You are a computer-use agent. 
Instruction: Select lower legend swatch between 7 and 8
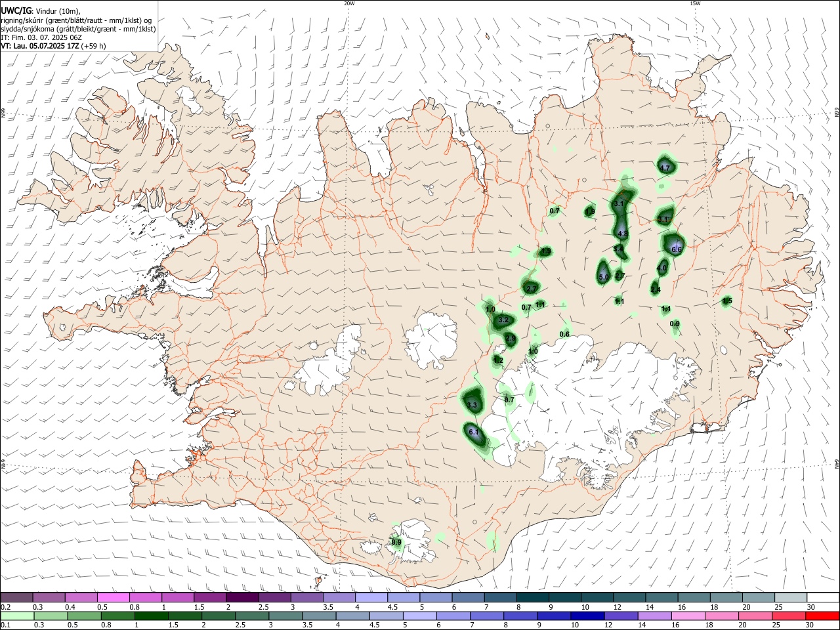tap(488, 616)
